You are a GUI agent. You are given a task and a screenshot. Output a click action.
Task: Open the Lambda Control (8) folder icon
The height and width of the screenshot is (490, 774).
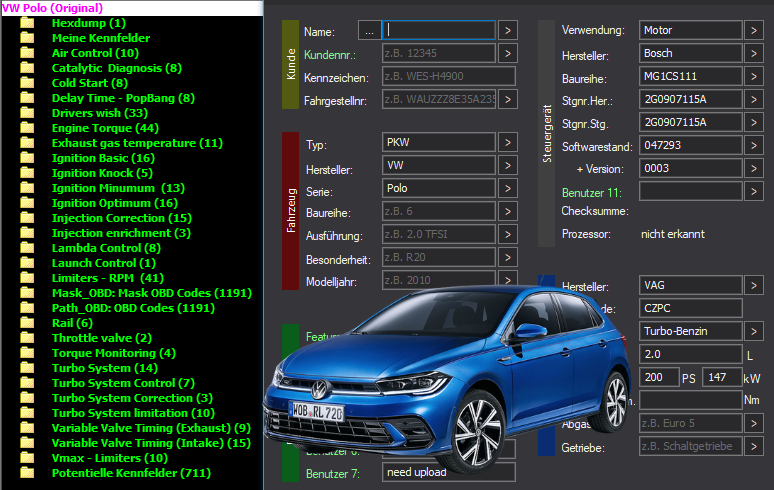click(27, 248)
